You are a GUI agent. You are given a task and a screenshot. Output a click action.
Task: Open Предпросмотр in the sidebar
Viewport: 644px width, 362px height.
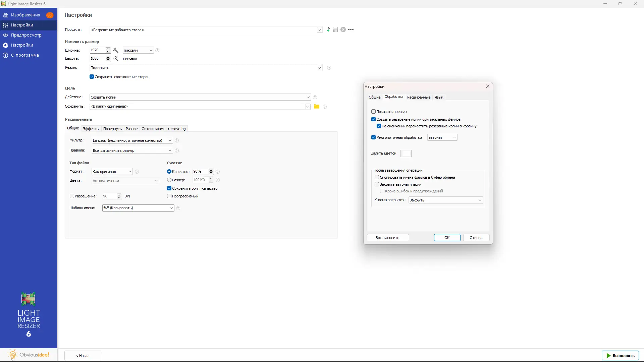pos(26,35)
